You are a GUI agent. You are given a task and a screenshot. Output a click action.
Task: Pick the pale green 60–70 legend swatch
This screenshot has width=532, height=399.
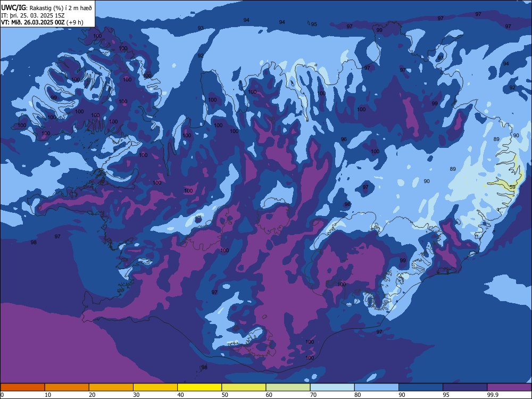pyautogui.click(x=288, y=387)
